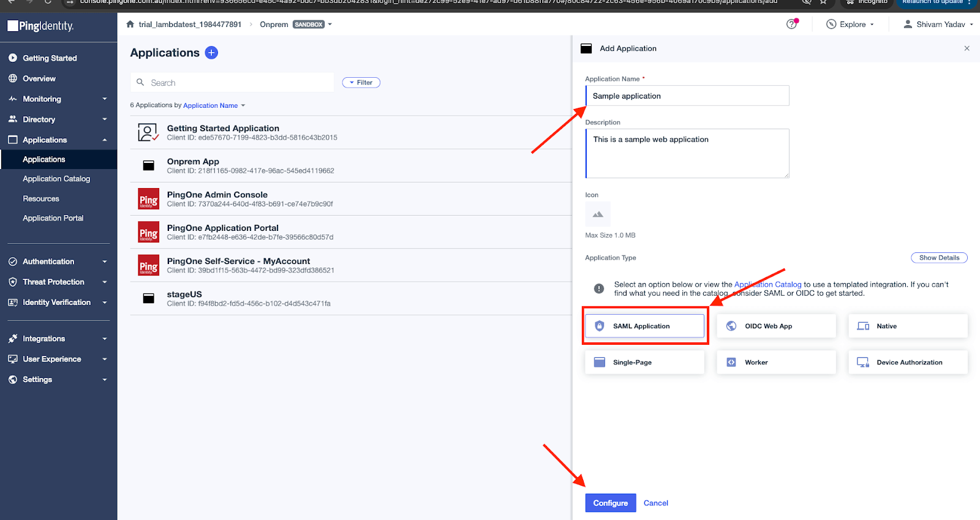
Task: Click the trial_lambdatest_1984477891 breadcrumb
Action: [190, 24]
